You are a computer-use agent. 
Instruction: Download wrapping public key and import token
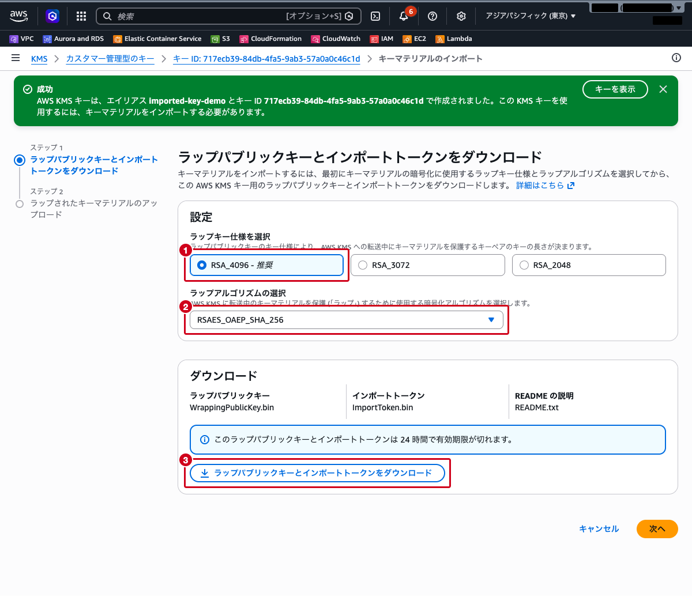[317, 473]
